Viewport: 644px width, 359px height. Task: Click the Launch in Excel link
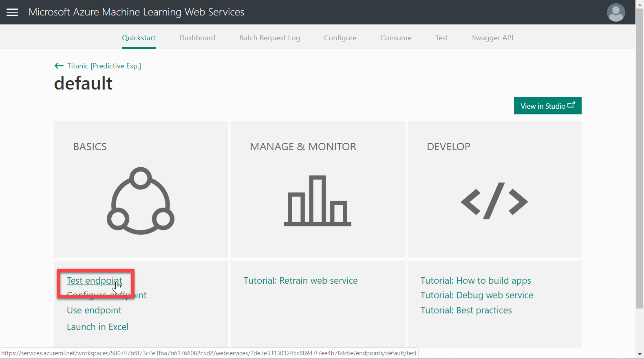coord(97,327)
